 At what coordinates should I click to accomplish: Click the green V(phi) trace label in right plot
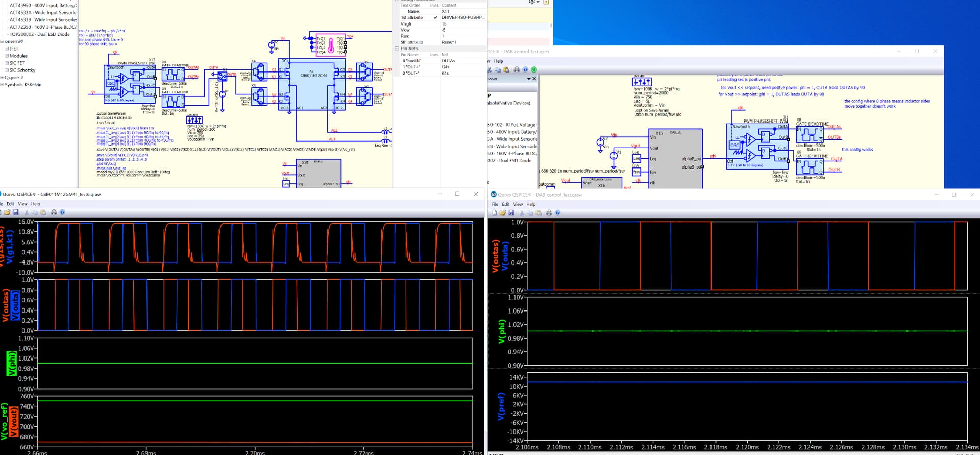coord(501,331)
